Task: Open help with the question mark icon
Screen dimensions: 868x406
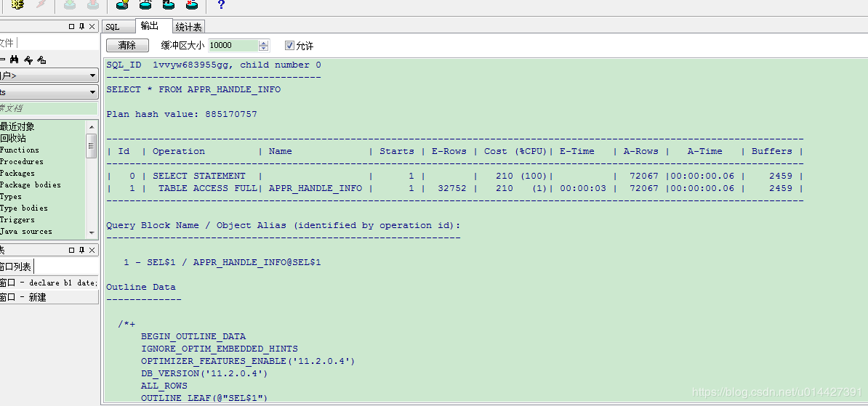Action: click(222, 5)
